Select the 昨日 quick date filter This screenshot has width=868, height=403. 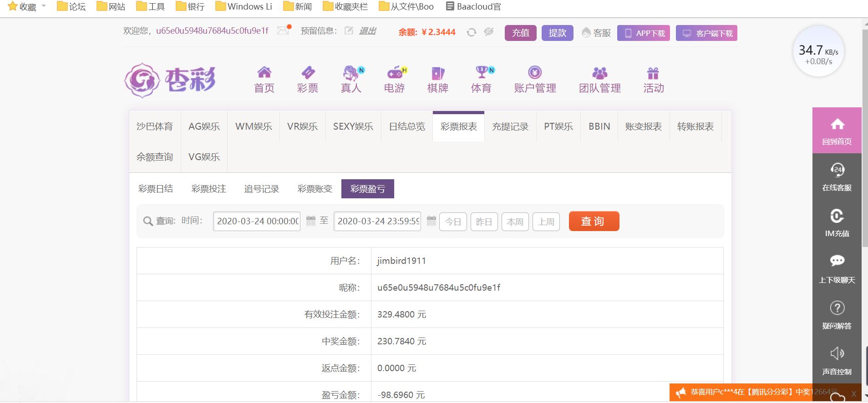coord(484,222)
